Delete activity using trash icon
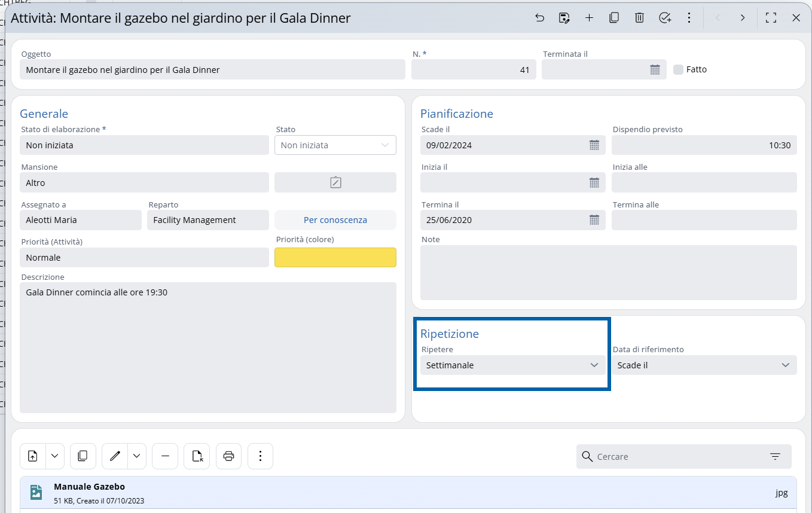Image resolution: width=812 pixels, height=513 pixels. coord(639,18)
